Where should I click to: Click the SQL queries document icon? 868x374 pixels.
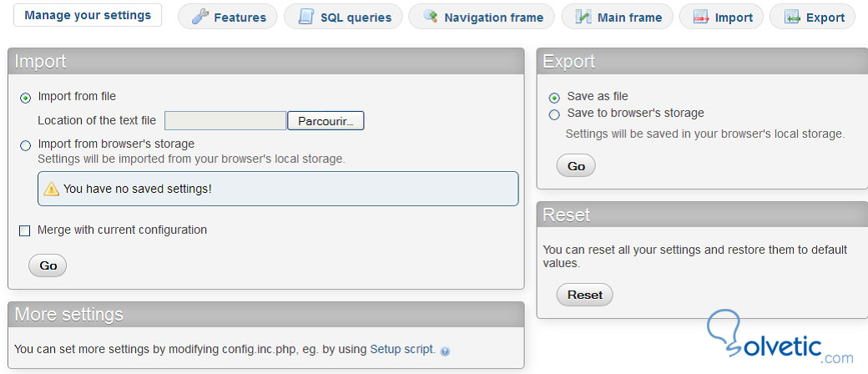306,17
